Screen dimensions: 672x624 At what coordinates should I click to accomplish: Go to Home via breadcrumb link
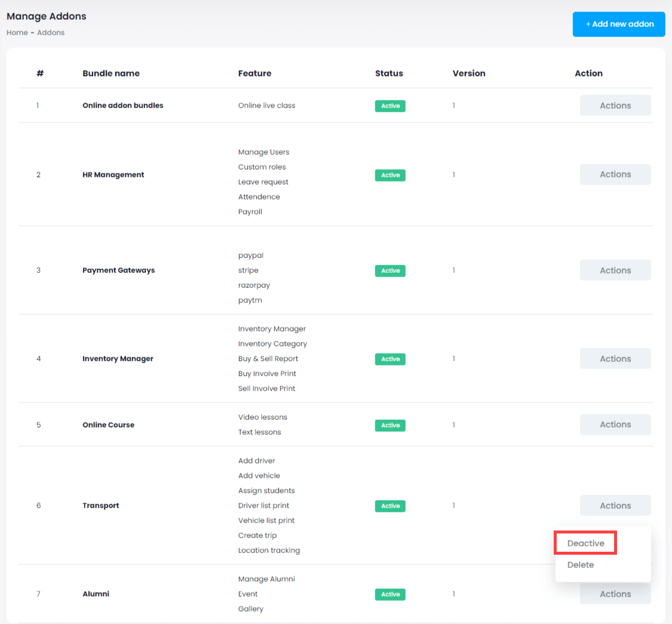coord(17,33)
